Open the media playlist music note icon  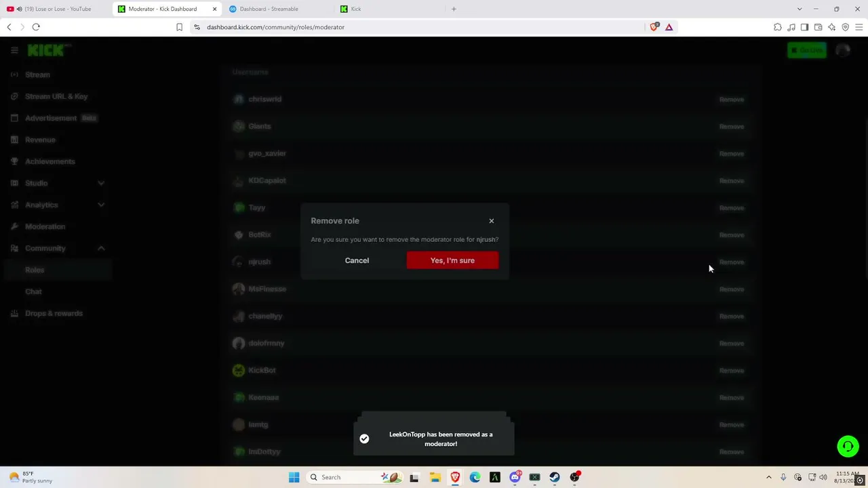tap(791, 27)
